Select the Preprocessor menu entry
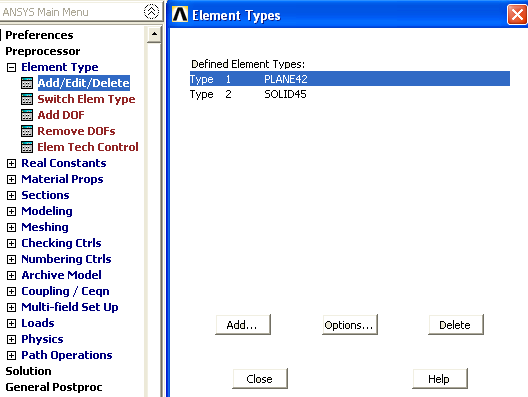The image size is (528, 397). [x=43, y=51]
